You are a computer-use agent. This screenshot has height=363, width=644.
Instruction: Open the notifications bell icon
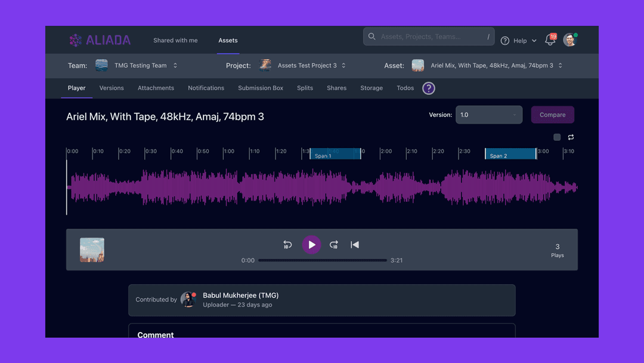(550, 41)
